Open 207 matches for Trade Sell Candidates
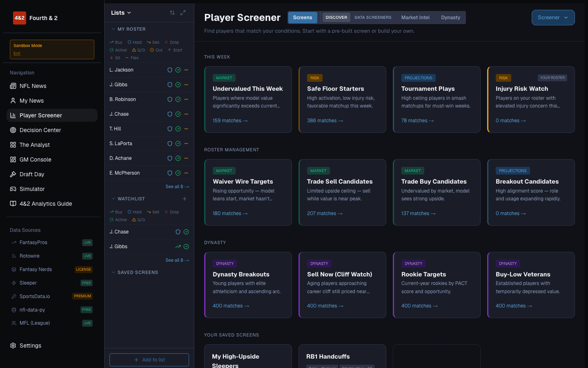 [x=325, y=213]
